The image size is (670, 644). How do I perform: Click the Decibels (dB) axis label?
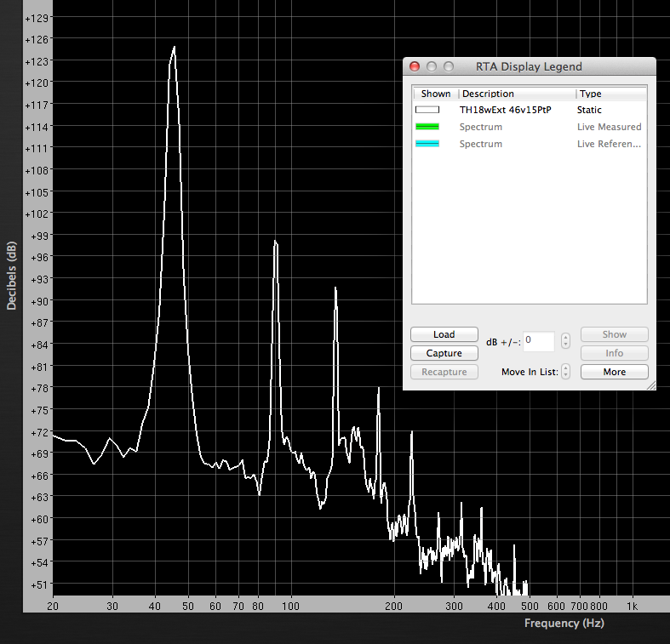click(12, 276)
